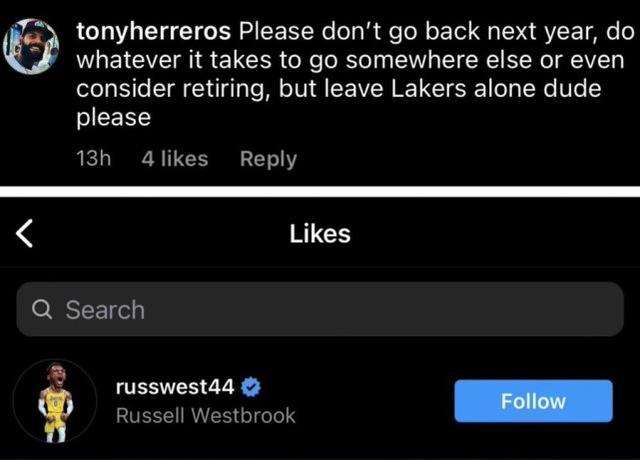
Task: Reply to tonyherreros' comment
Action: [268, 159]
